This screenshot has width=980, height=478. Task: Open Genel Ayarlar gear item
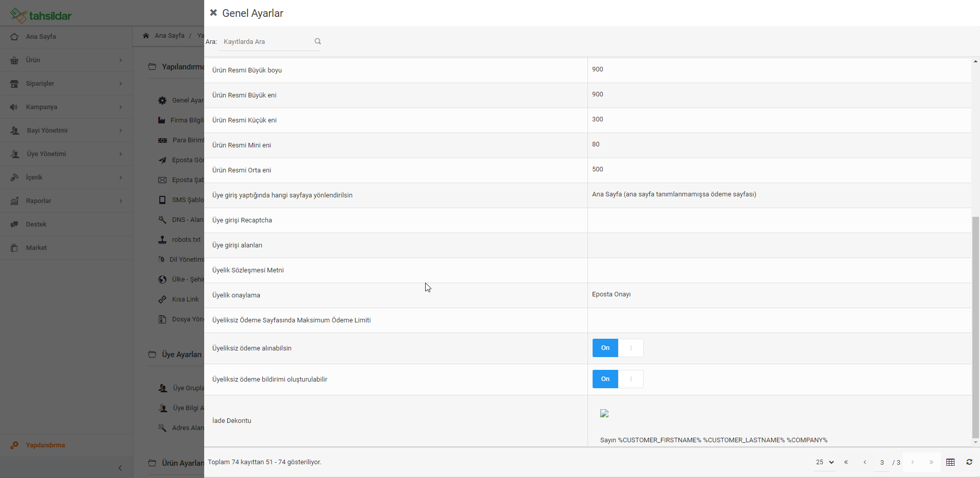(181, 100)
